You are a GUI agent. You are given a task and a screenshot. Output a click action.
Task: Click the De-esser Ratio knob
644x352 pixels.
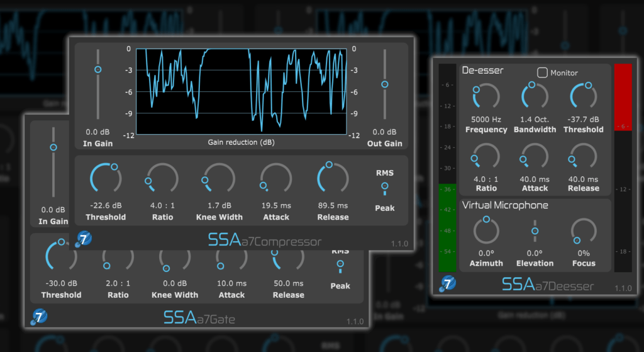pyautogui.click(x=486, y=156)
